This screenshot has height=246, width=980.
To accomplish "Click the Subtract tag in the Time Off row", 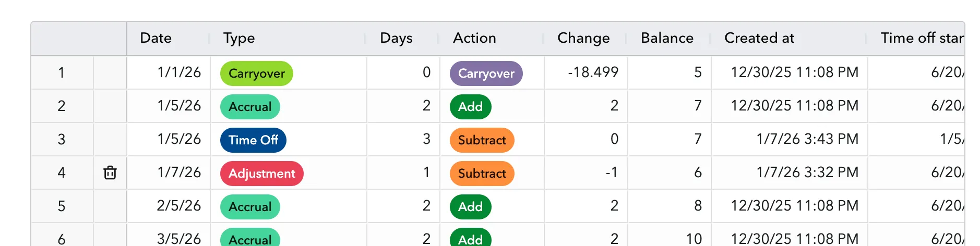I will [x=482, y=140].
